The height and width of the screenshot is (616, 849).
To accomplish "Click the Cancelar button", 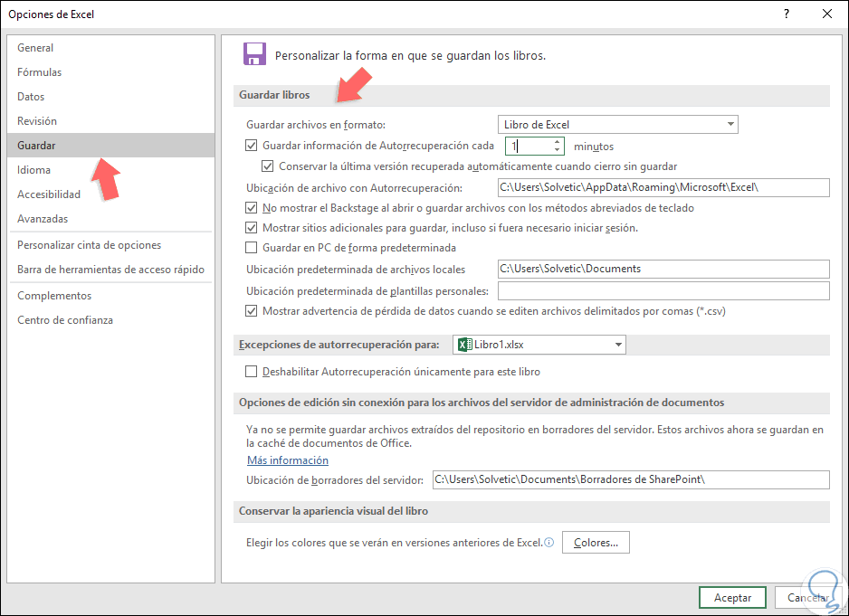I will (808, 598).
